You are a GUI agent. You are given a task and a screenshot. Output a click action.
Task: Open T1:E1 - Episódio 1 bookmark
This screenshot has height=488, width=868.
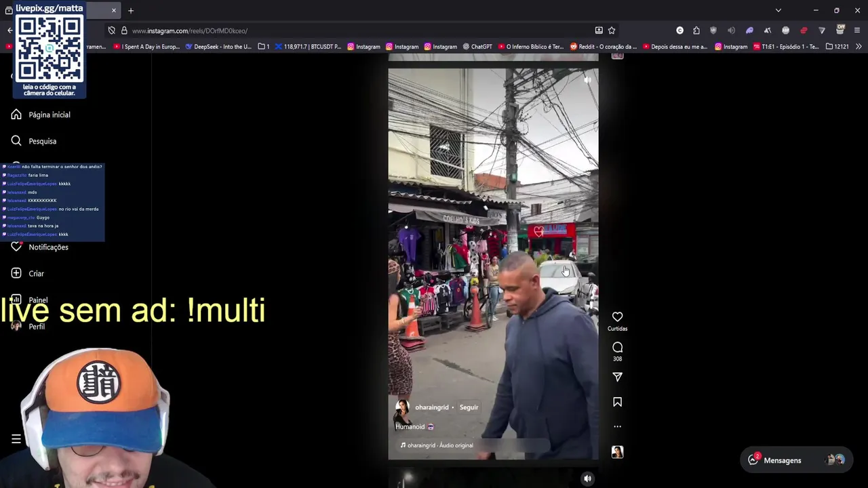pyautogui.click(x=787, y=47)
